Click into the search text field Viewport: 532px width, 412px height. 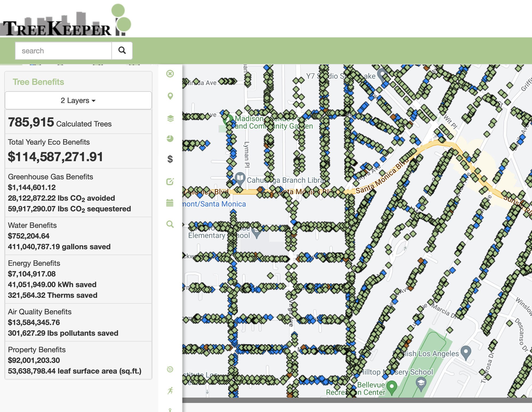click(63, 51)
